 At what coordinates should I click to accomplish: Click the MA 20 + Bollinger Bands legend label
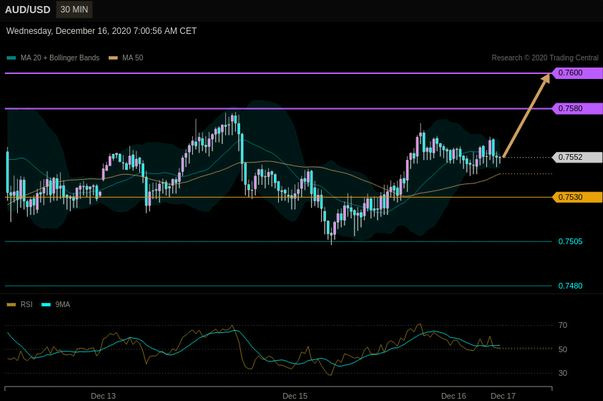(60, 58)
